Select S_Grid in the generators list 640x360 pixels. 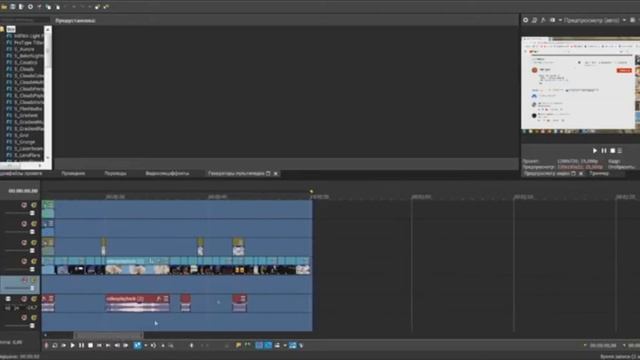pyautogui.click(x=22, y=135)
